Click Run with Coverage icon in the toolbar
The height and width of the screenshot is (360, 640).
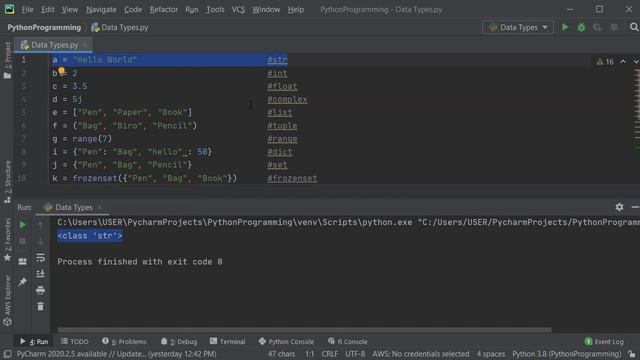pos(598,27)
